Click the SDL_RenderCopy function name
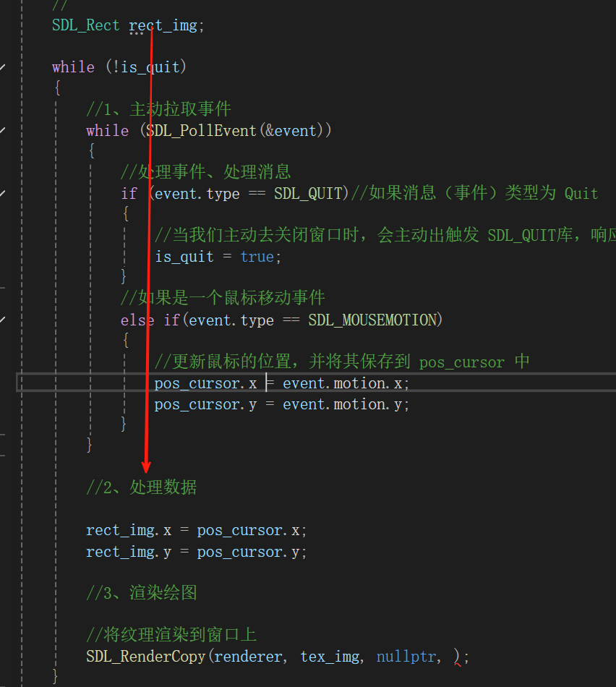This screenshot has width=616, height=687. pyautogui.click(x=146, y=657)
